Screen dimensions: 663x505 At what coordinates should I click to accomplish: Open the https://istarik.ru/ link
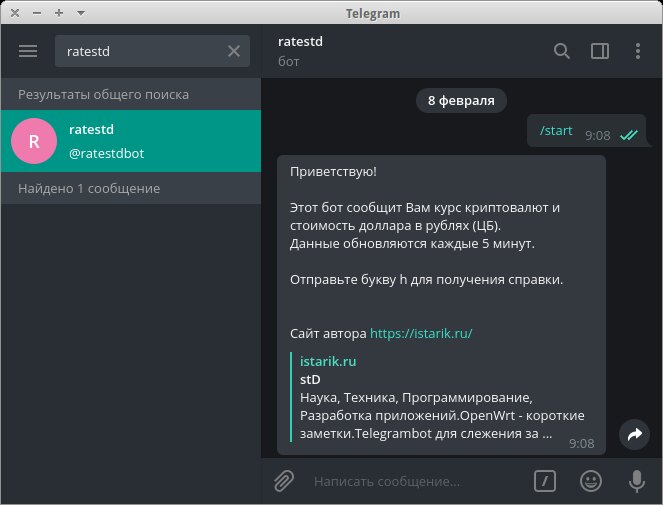pos(421,333)
